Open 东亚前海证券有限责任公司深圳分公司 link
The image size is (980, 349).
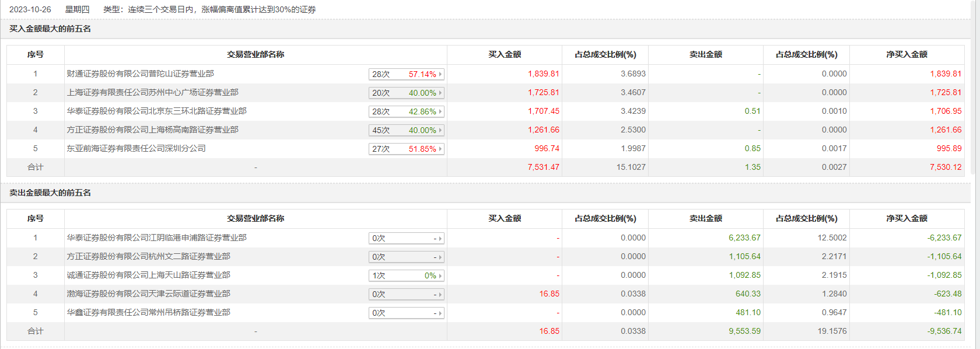coord(136,148)
